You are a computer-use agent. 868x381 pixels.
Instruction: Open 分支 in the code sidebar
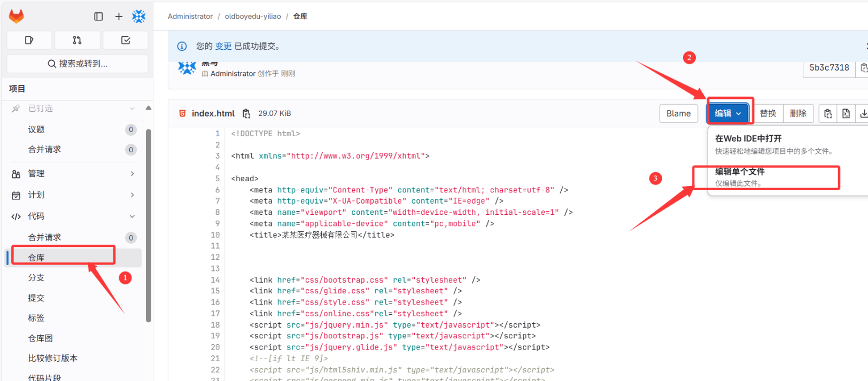tap(36, 278)
